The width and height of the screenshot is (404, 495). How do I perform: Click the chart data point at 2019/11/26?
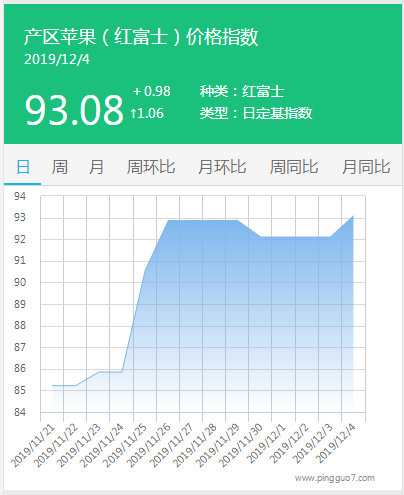(x=168, y=220)
